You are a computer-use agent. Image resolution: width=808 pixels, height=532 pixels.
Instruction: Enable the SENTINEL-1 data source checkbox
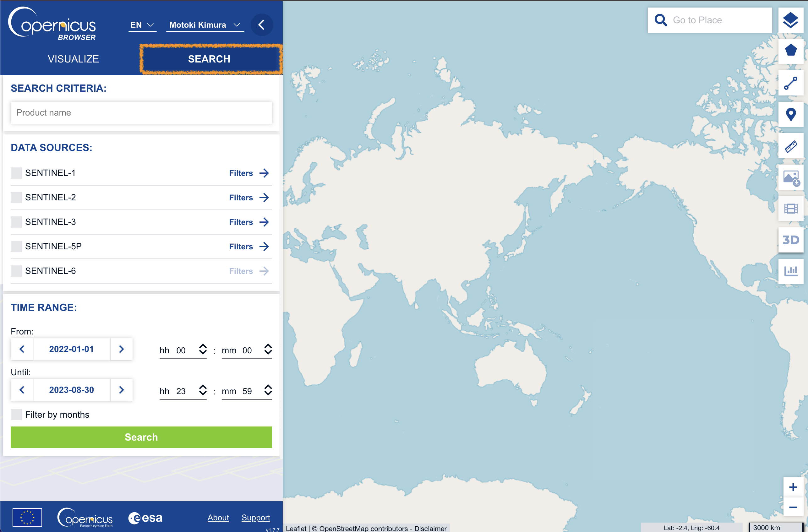pyautogui.click(x=16, y=173)
